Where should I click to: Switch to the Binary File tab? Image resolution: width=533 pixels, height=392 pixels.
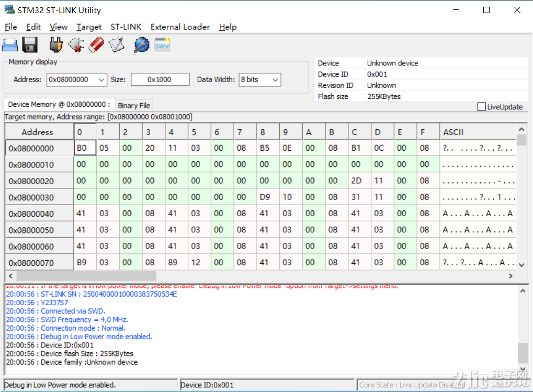click(x=134, y=105)
